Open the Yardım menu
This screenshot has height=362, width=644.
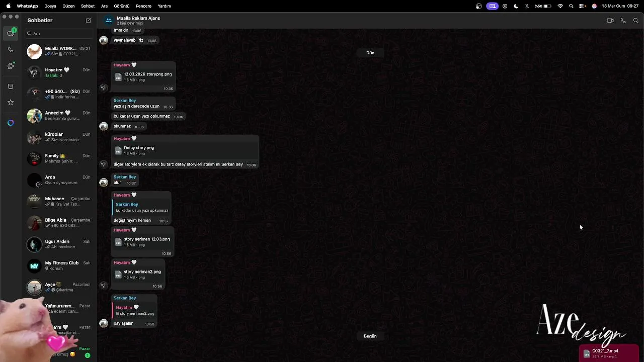[x=165, y=6]
